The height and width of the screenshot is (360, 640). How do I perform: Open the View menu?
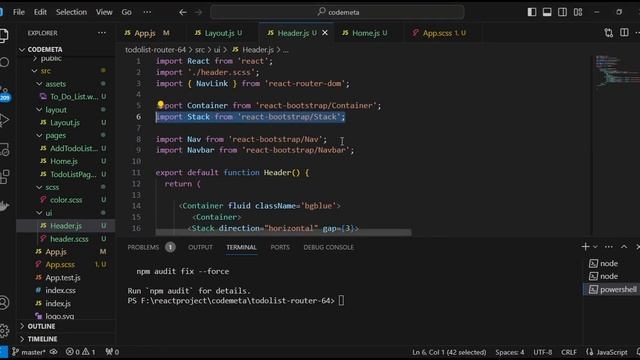[x=104, y=12]
